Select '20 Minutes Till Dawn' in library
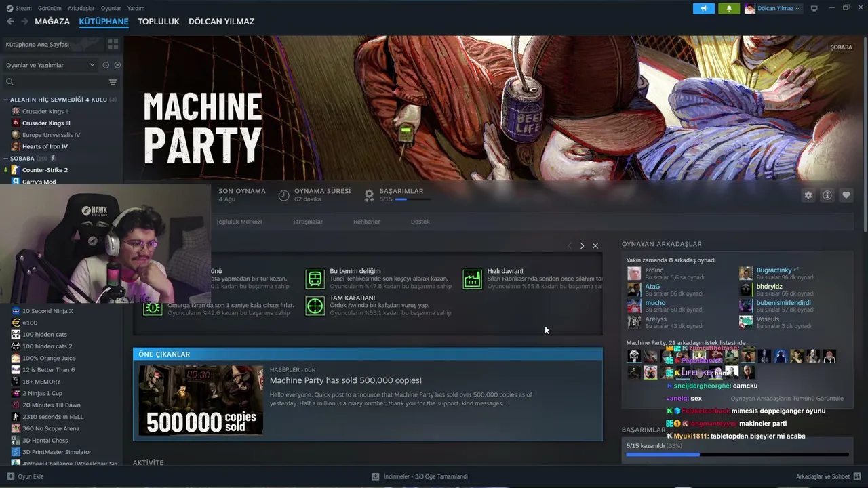 pos(52,405)
